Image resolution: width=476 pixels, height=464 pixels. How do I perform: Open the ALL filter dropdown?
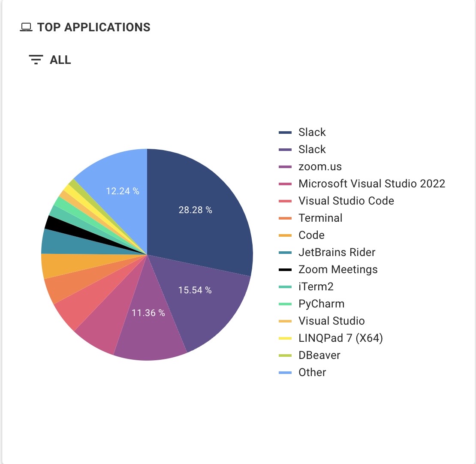coord(50,60)
